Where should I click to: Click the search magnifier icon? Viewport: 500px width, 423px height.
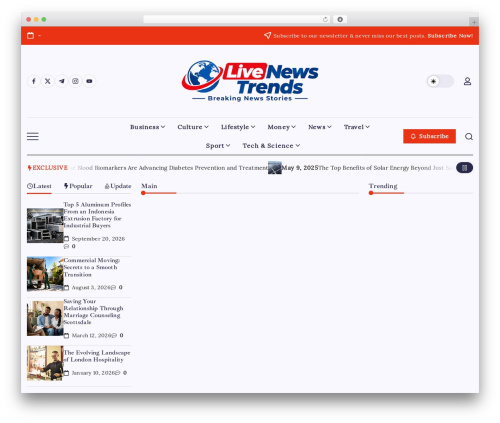469,136
